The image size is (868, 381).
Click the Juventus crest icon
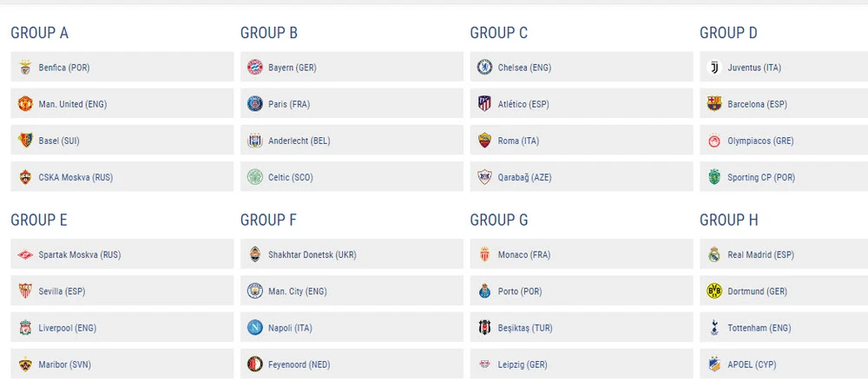pos(713,68)
